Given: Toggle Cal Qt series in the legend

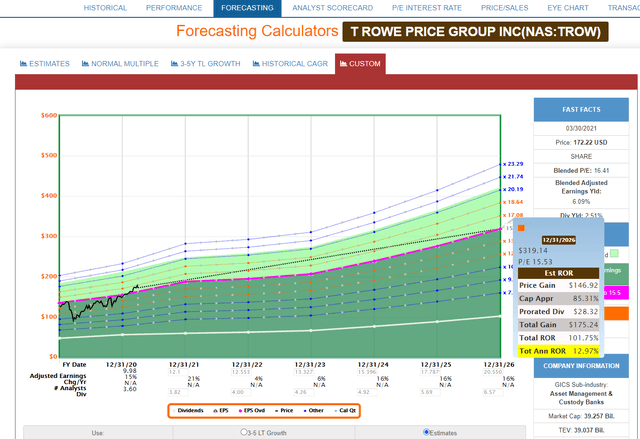Looking at the screenshot, I should pyautogui.click(x=344, y=410).
